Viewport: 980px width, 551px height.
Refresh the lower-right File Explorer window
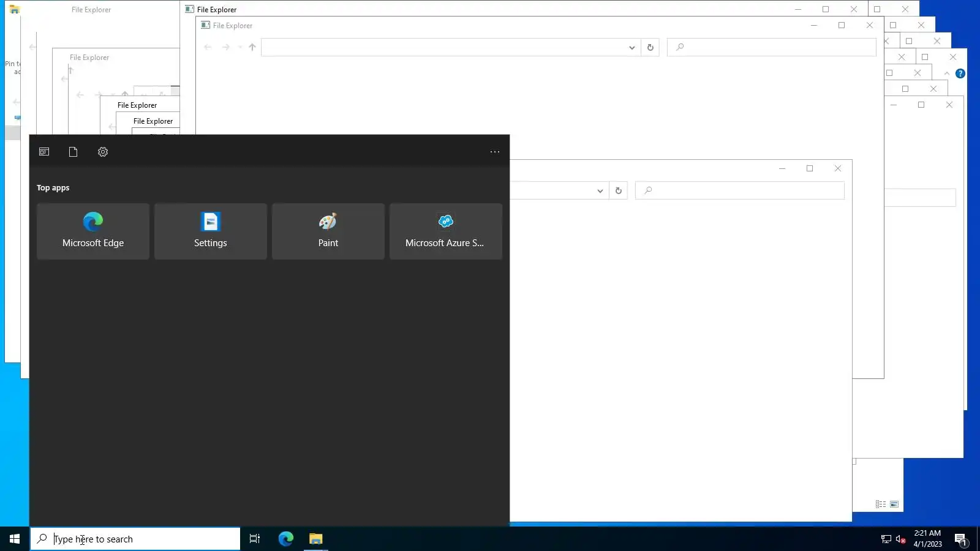tap(619, 190)
